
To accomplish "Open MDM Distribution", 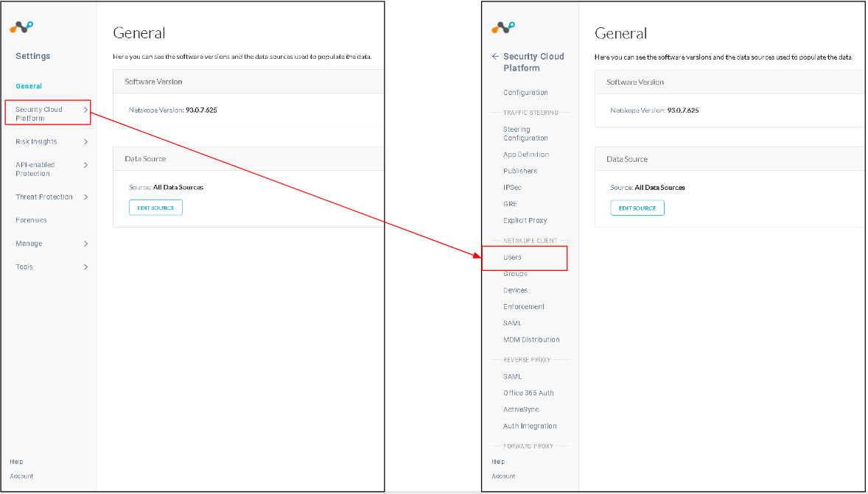I will tap(531, 339).
